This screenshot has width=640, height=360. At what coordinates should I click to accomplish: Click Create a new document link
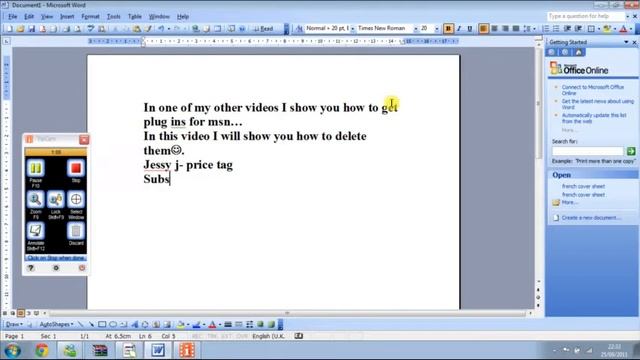[x=591, y=218]
